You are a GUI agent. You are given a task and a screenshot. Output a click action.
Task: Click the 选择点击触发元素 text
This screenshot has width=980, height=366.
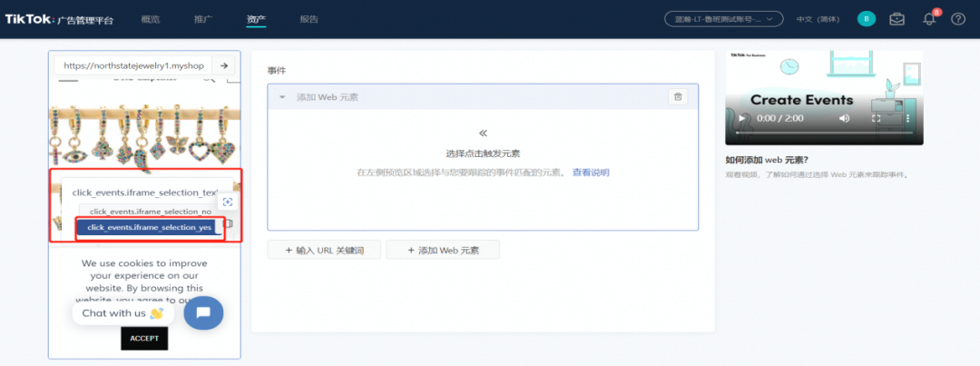pos(483,153)
